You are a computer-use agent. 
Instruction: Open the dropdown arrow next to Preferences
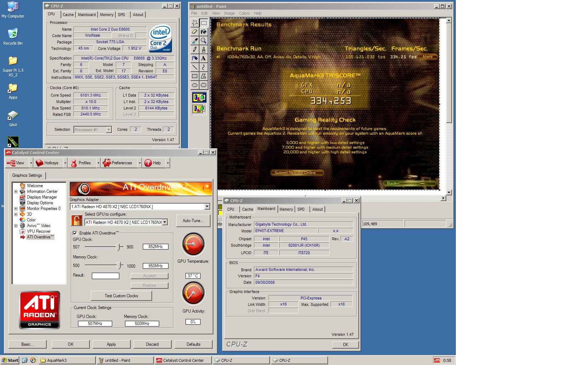[x=140, y=163]
